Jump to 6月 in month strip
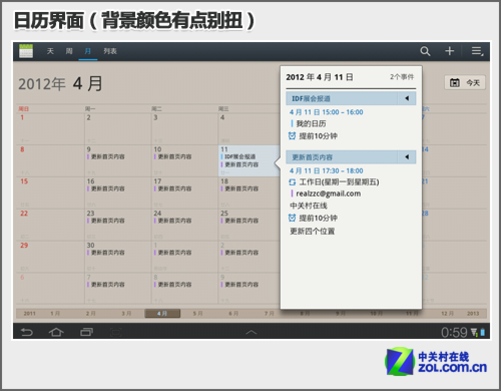The image size is (501, 391). [233, 313]
